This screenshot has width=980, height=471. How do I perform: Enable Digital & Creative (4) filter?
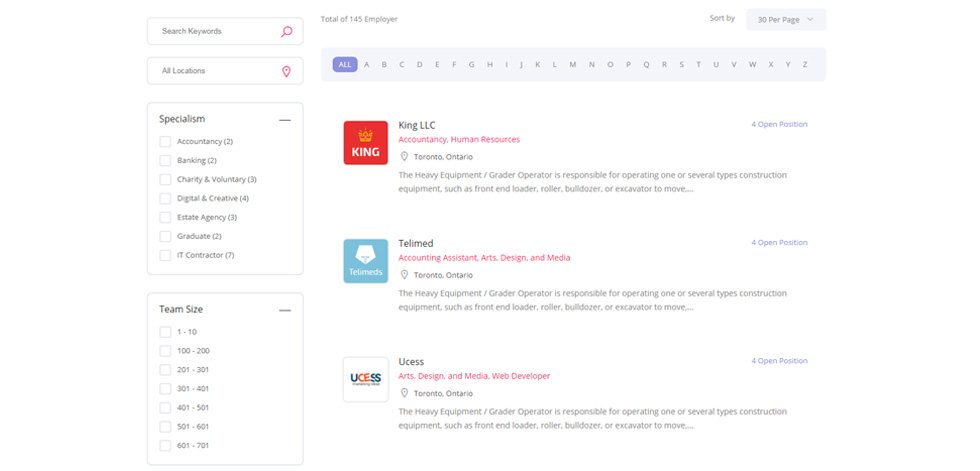pos(165,199)
